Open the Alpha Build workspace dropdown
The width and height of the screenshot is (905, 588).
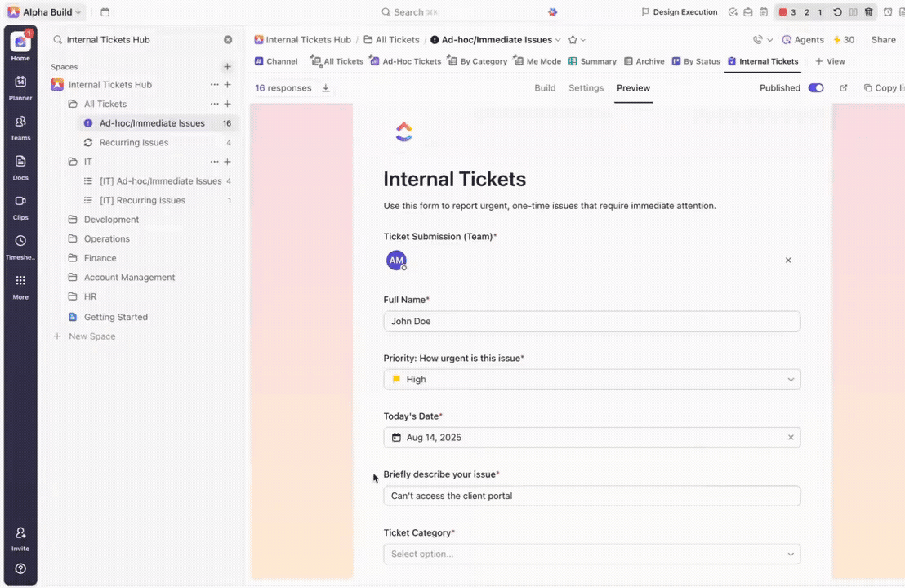click(x=46, y=12)
